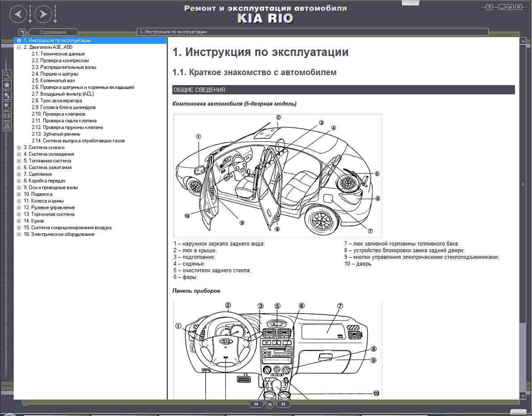The height and width of the screenshot is (416, 532).
Task: Click legend line '7 – люк заливной горловины топливного бака'
Action: (401, 244)
